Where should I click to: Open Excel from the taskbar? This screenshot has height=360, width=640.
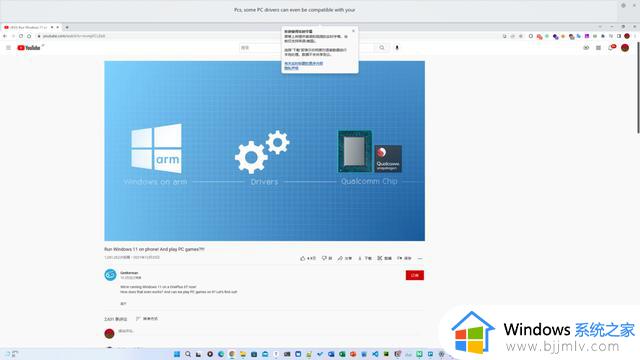(342, 354)
